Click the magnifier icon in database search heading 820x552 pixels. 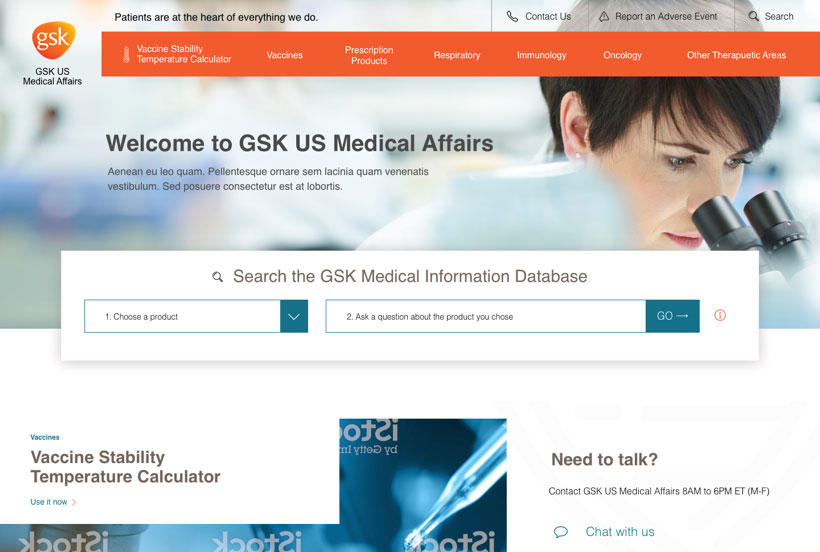click(x=218, y=277)
